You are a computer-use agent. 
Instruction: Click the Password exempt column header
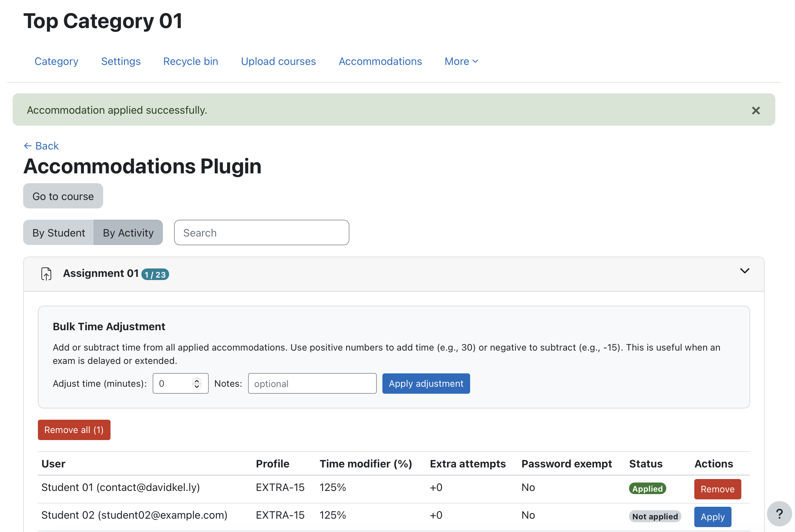567,464
